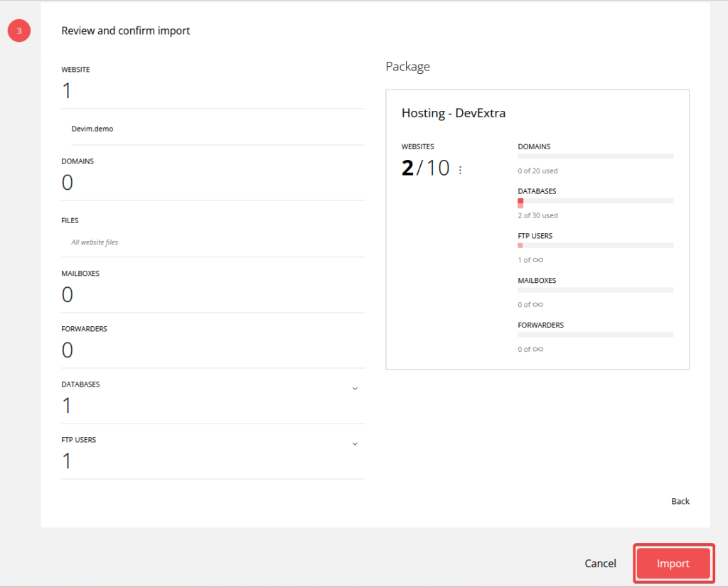
Task: Open the three-dot menu beside websites count
Action: [460, 170]
